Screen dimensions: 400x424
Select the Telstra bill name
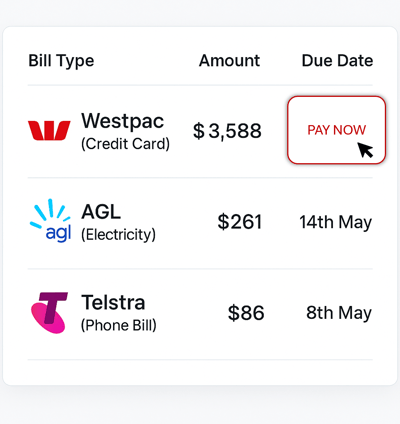click(113, 302)
